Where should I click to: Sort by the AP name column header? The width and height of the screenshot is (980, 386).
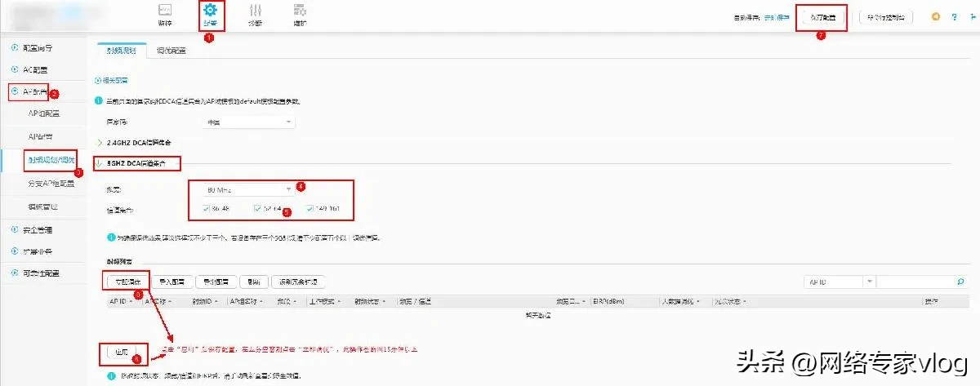coord(157,301)
